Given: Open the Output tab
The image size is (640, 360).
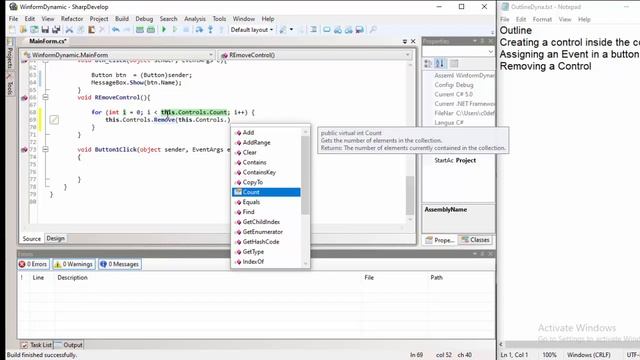Looking at the screenshot, I should pyautogui.click(x=69, y=345).
